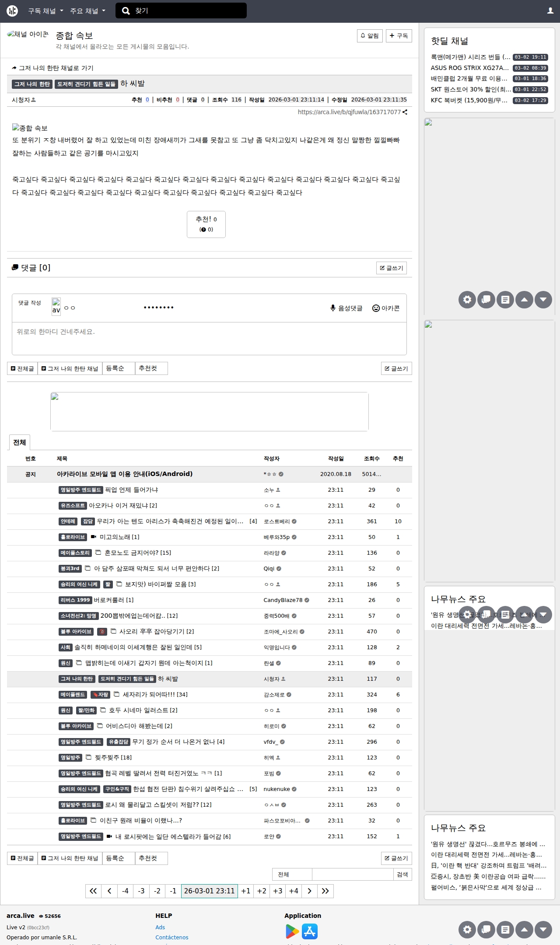Open the App Store app icon
The height and width of the screenshot is (945, 560).
pyautogui.click(x=310, y=931)
